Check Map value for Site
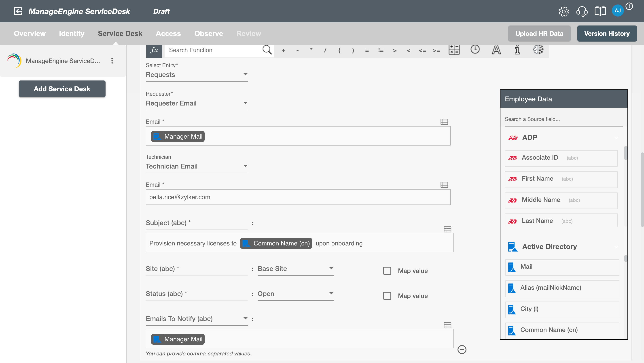The image size is (644, 363). [387, 270]
